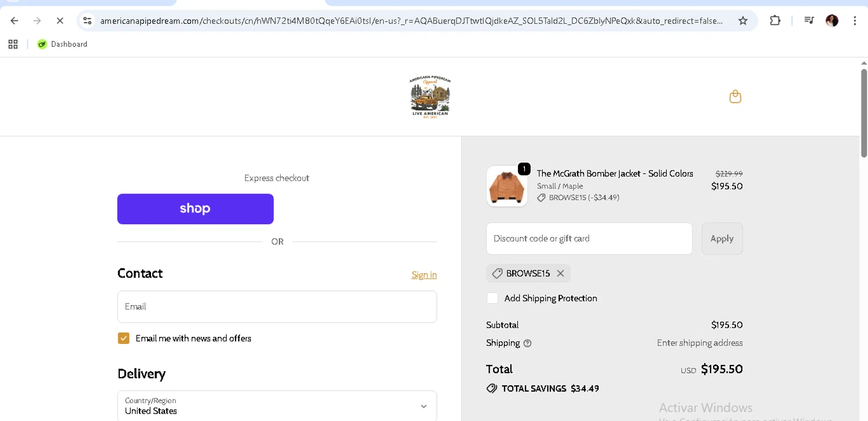Screen dimensions: 868x421
Task: Click the Enter shipping address text
Action: (x=700, y=343)
